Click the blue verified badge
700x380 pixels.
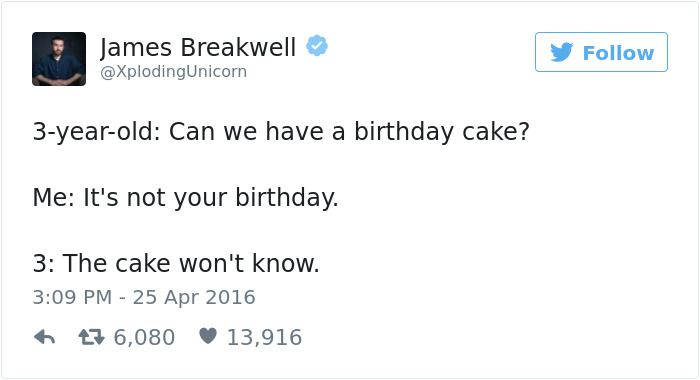click(317, 46)
